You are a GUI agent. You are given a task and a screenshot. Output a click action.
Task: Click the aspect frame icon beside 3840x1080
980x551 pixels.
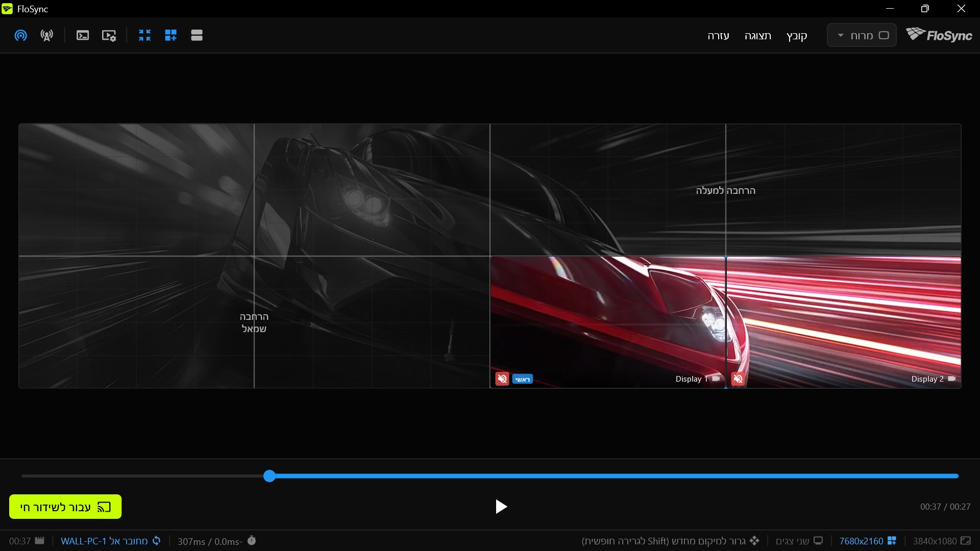966,540
